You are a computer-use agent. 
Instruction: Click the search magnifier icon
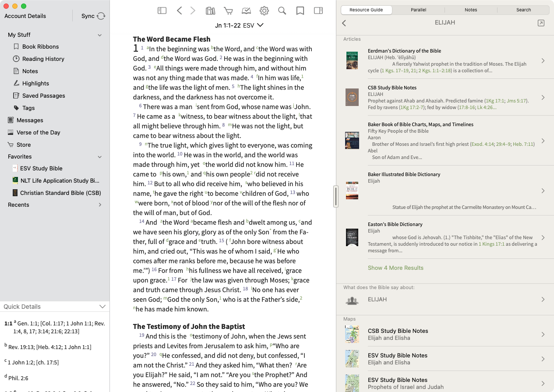pyautogui.click(x=282, y=11)
